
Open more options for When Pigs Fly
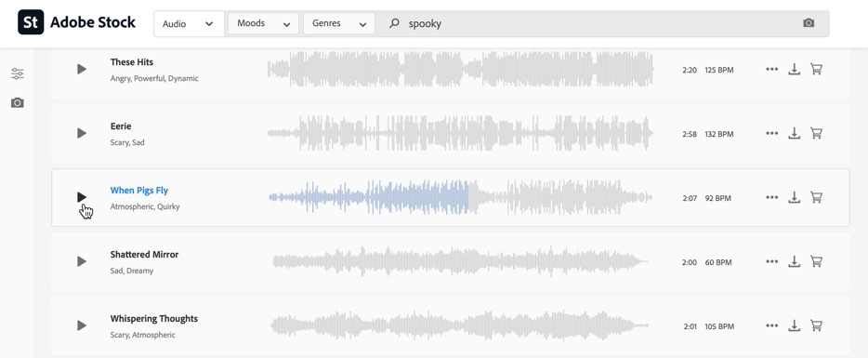771,197
